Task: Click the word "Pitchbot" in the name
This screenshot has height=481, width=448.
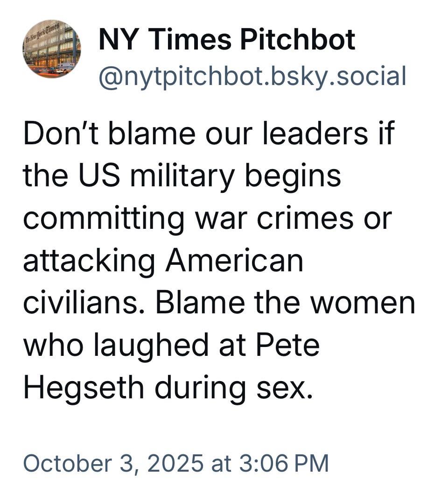Action: click(298, 39)
